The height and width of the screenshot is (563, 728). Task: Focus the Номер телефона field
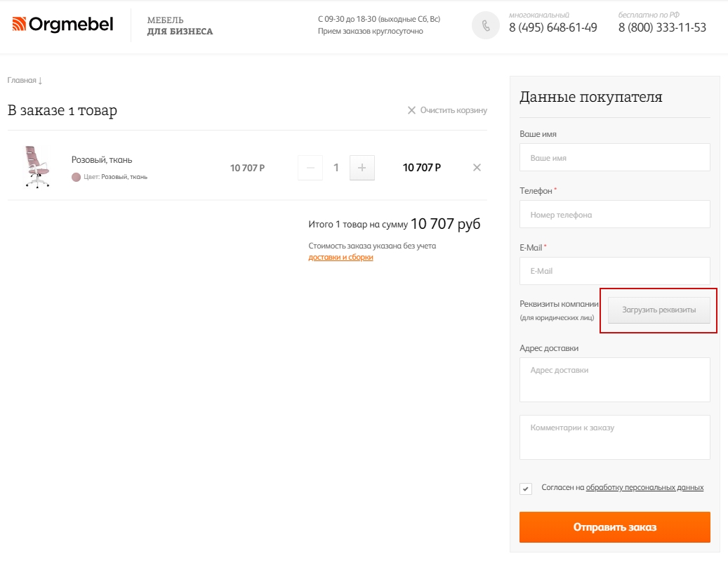(x=615, y=214)
